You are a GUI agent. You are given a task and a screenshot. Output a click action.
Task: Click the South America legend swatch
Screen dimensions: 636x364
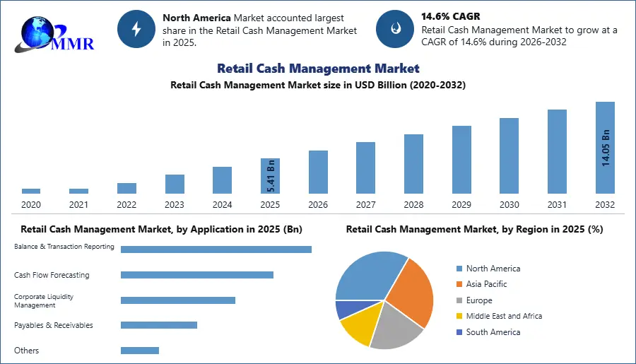click(459, 332)
